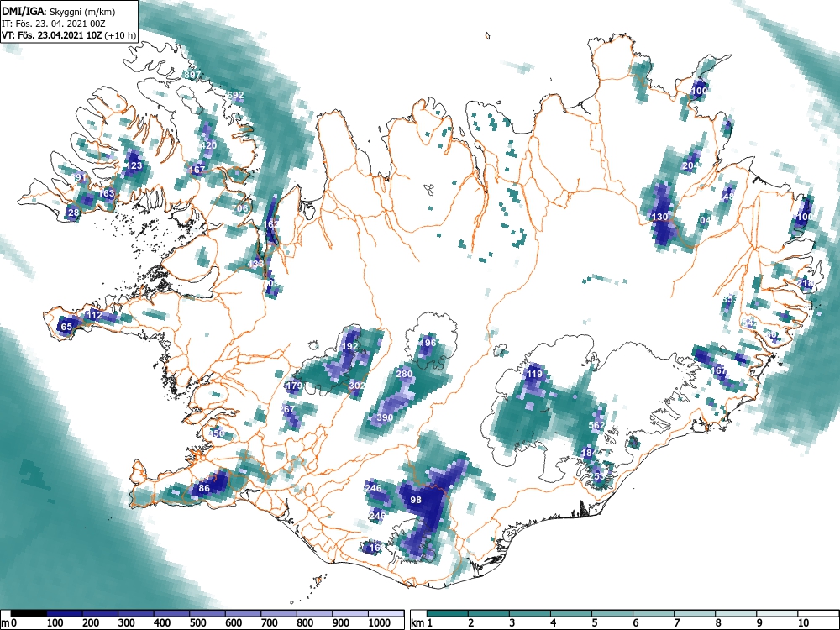Viewport: 840px width, 630px height.
Task: Click the 123 visibility value label
Action: point(134,165)
